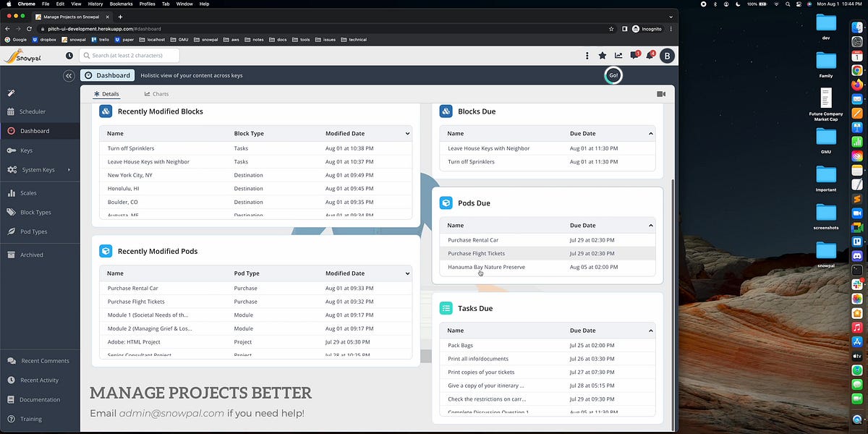Image resolution: width=868 pixels, height=434 pixels.
Task: Open Purchase Flight Tickets in Pods Due
Action: pos(548,253)
